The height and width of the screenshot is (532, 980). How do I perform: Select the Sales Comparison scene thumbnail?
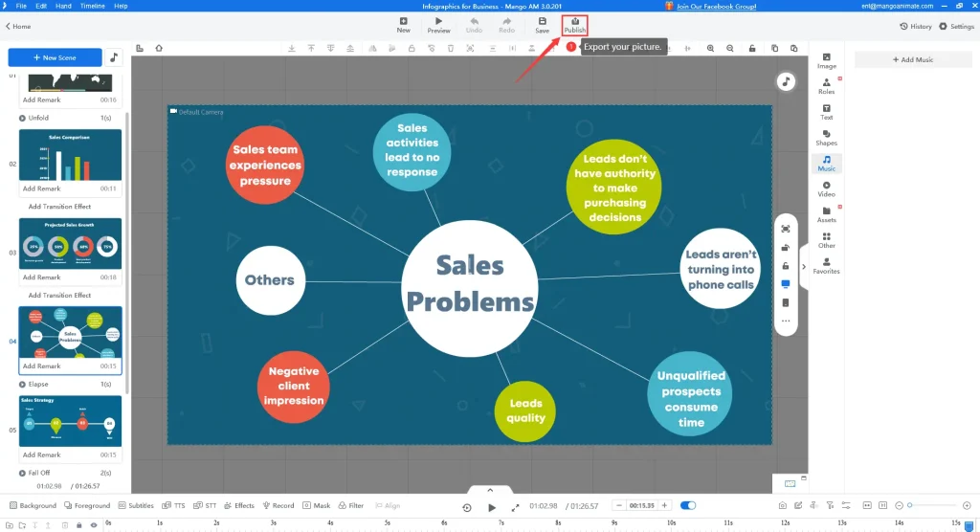[x=71, y=154]
